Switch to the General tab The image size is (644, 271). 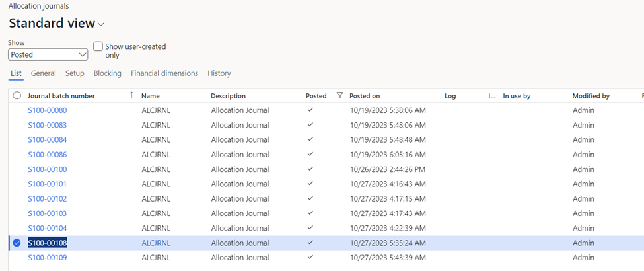point(44,73)
